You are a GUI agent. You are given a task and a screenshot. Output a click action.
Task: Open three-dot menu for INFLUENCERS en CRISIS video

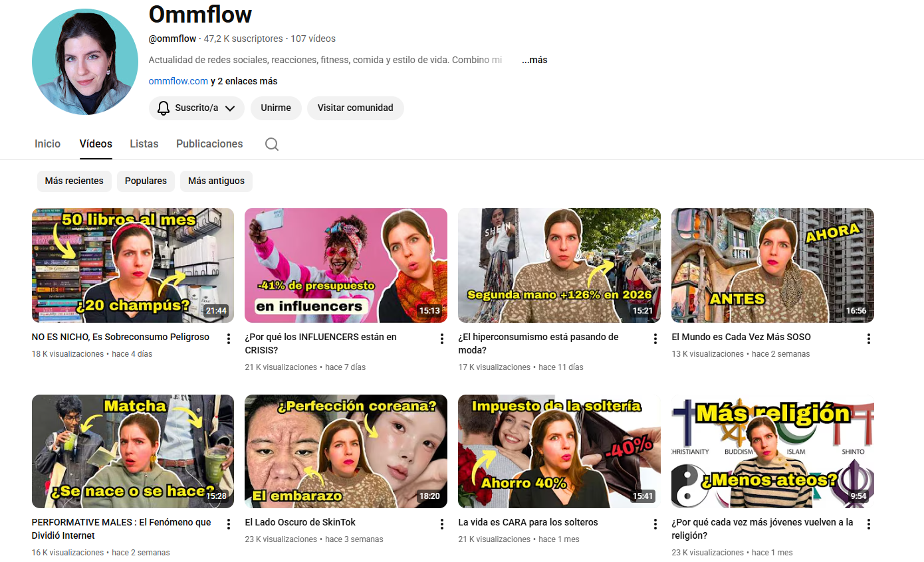coord(442,339)
